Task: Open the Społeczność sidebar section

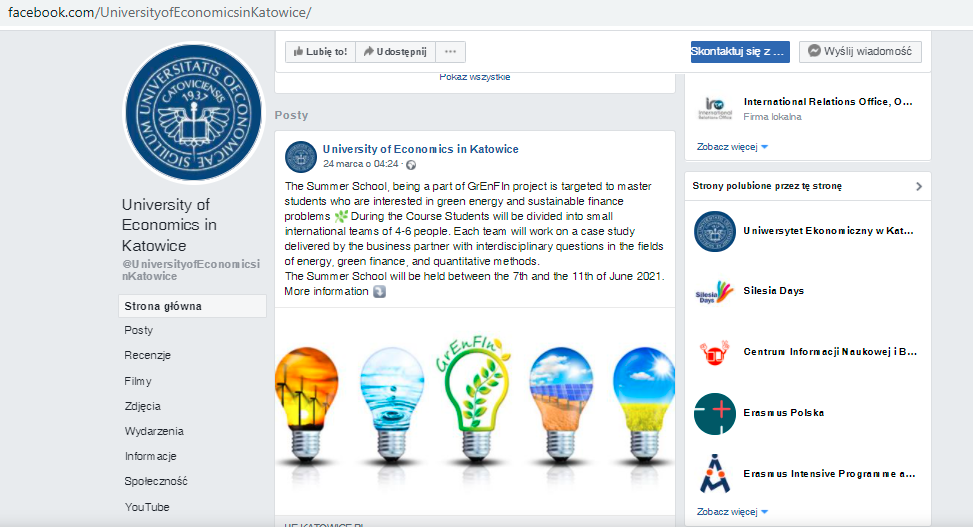Action: point(156,481)
